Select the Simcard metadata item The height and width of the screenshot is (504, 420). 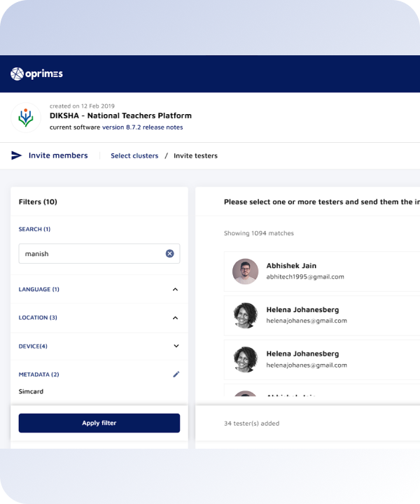tap(31, 391)
